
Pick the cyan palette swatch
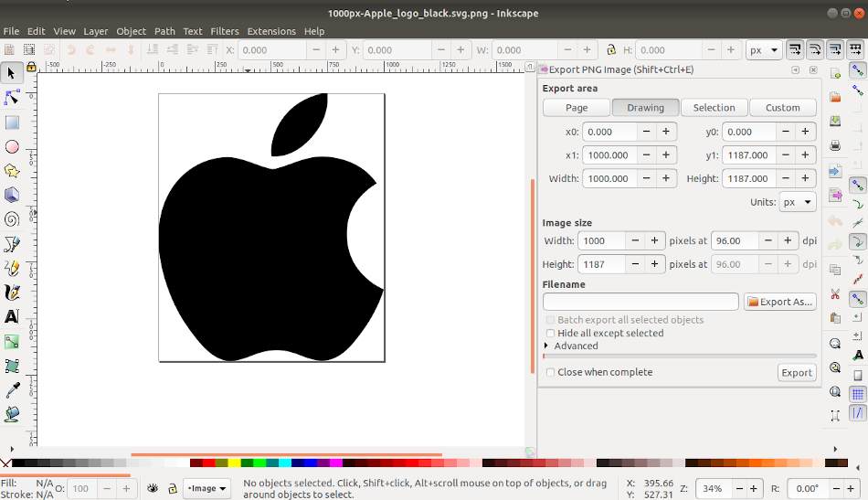click(285, 463)
